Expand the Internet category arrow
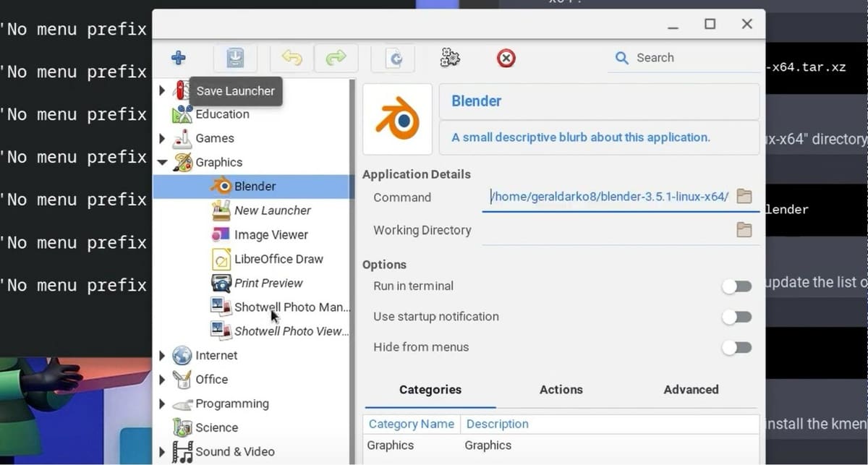The image size is (868, 465). [162, 355]
